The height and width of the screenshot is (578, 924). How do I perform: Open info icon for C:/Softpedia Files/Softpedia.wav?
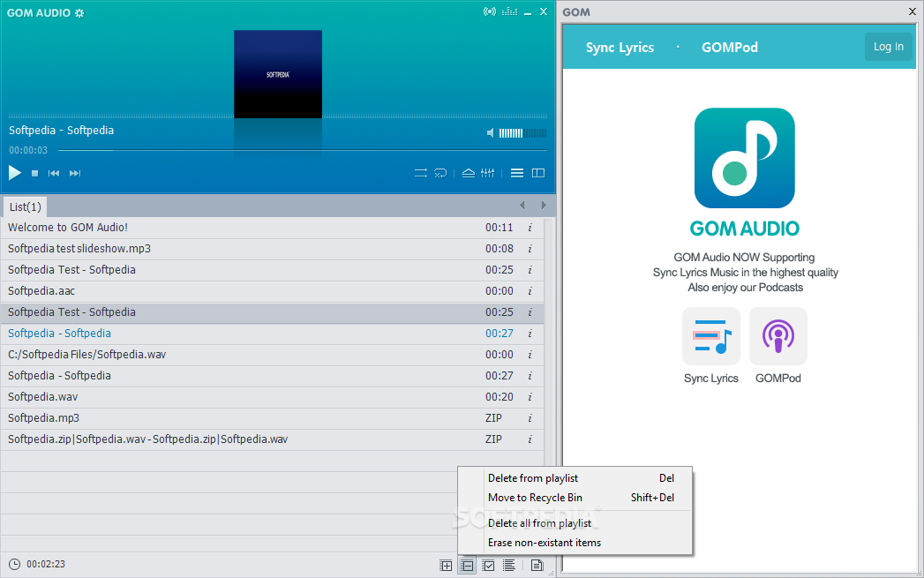(x=530, y=355)
